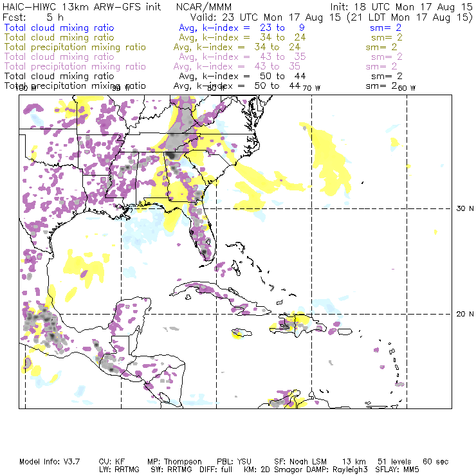This screenshot has width=476, height=476.
Task: Click the 'SW: RRTMG' setting text
Action: (171, 470)
